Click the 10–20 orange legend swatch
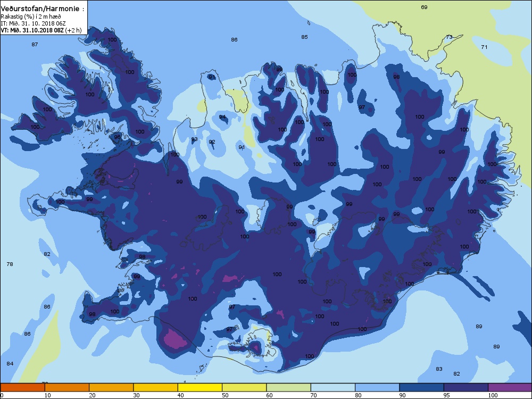Viewport: 532px width, 399px height. coord(67,387)
